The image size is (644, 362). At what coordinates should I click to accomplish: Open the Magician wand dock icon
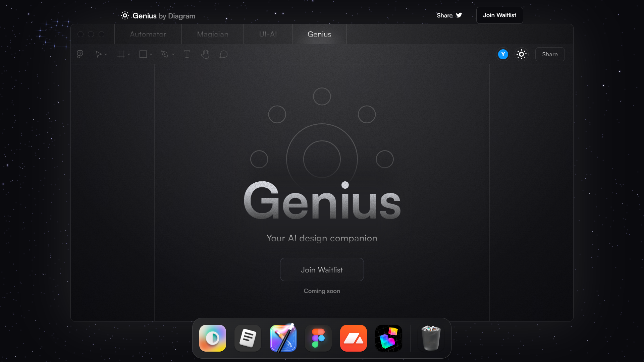pos(283,338)
